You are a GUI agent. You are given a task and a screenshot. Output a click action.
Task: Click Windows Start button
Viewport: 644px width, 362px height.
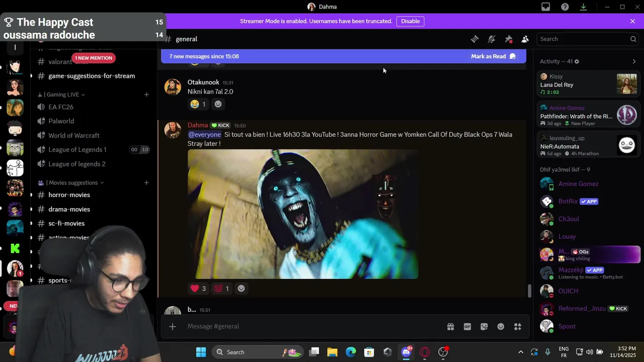pyautogui.click(x=201, y=352)
